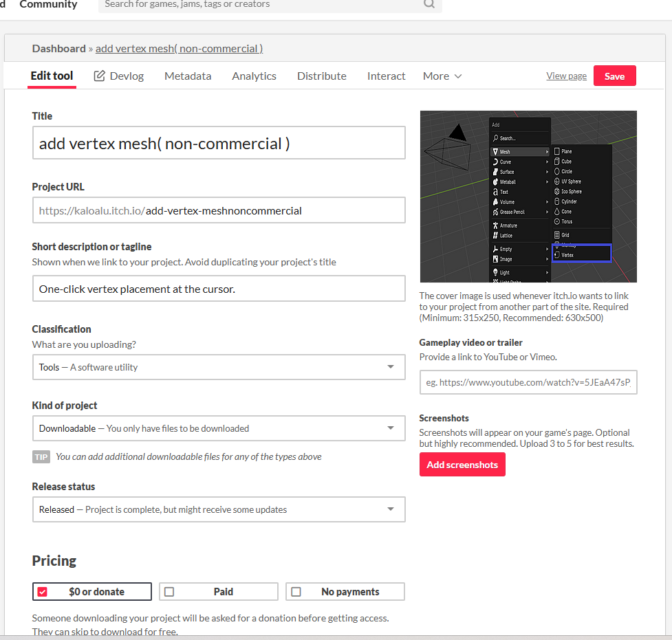
Task: Select the $0 or donate pricing option
Action: tap(92, 592)
